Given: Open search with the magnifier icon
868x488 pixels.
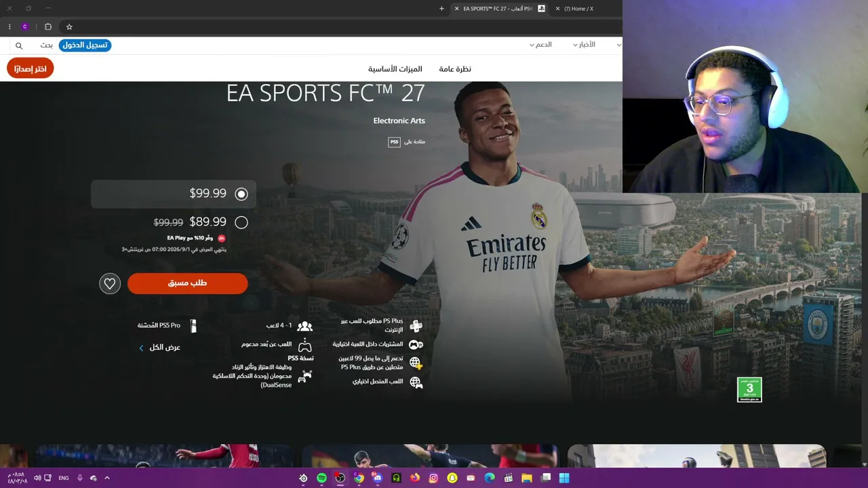Looking at the screenshot, I should [x=19, y=45].
